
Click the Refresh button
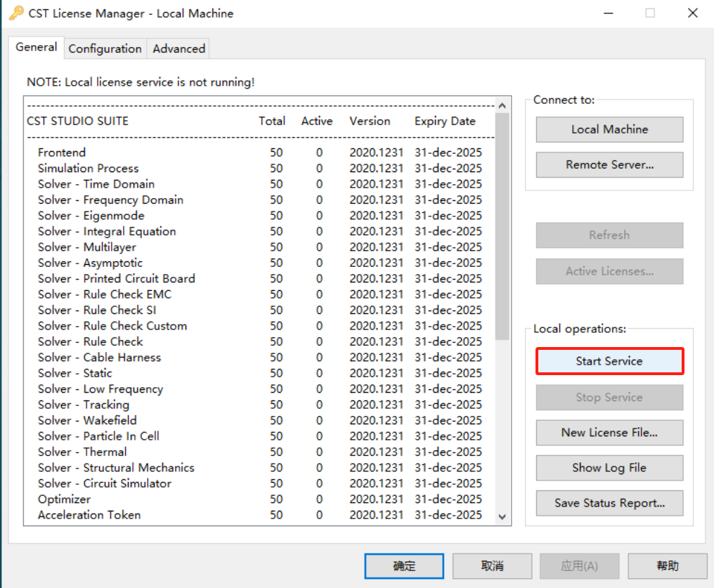609,235
